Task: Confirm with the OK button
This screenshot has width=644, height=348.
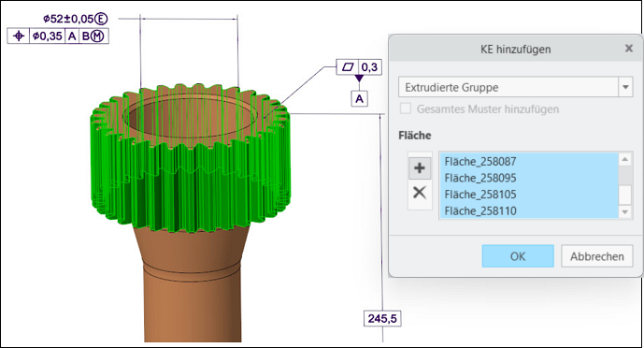Action: coord(518,256)
